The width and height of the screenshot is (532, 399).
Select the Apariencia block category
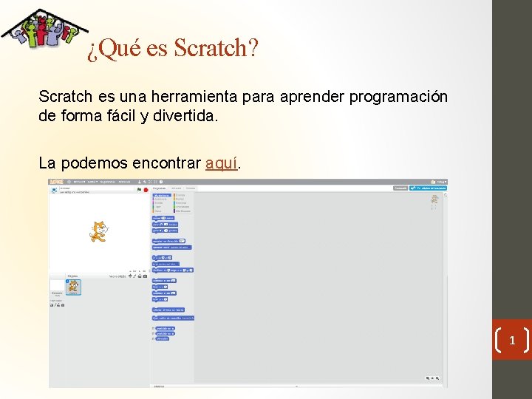pos(160,199)
